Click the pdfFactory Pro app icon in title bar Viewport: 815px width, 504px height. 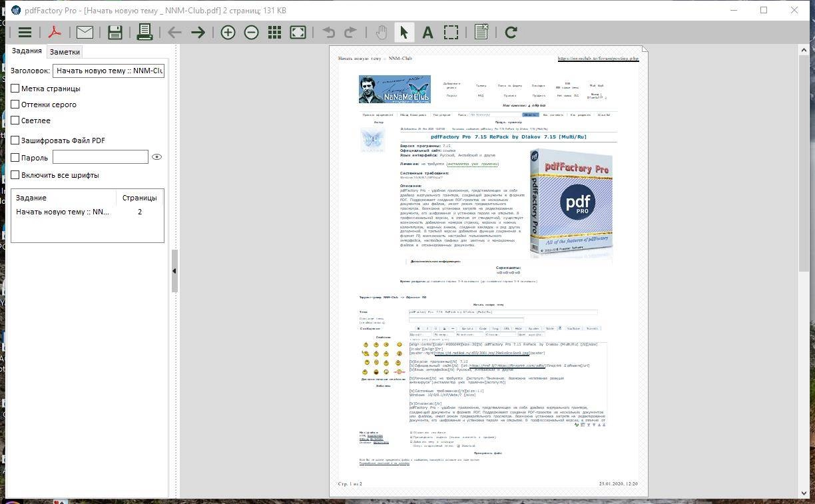click(x=16, y=10)
